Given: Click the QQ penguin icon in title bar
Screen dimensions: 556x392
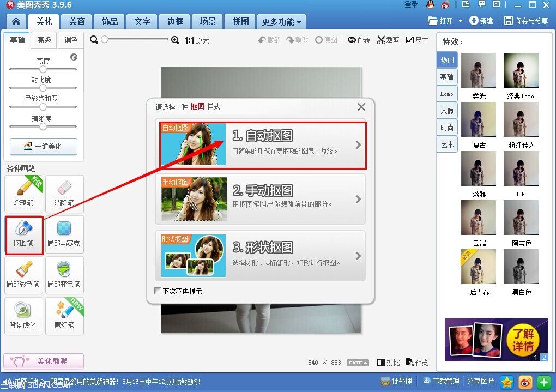Looking at the screenshot, I should point(430,4).
